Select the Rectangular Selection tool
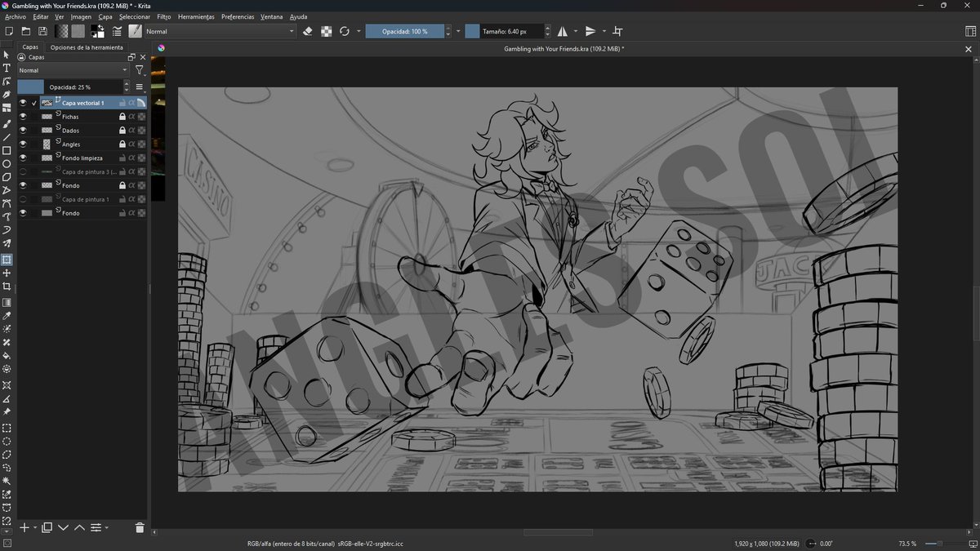 [x=7, y=428]
